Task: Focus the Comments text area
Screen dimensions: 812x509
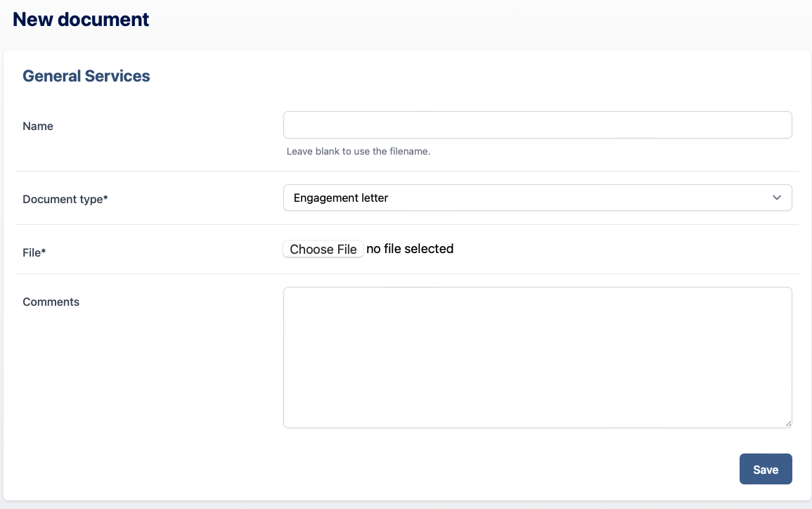Action: 538,358
